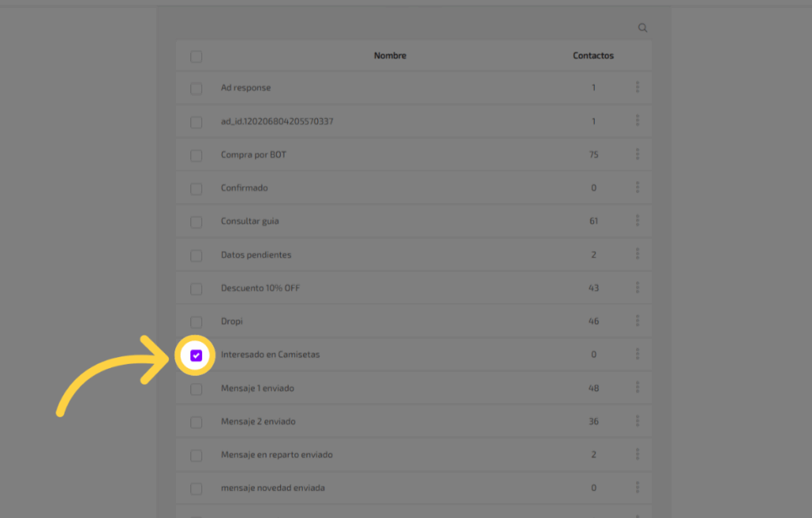Open three-dot menu for Compra por BOT
812x518 pixels.
click(638, 154)
